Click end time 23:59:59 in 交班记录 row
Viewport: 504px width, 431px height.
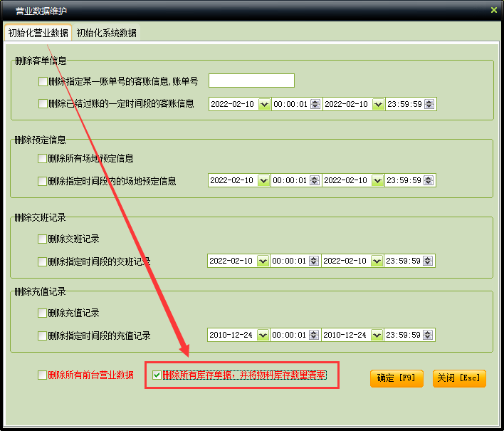(x=403, y=261)
